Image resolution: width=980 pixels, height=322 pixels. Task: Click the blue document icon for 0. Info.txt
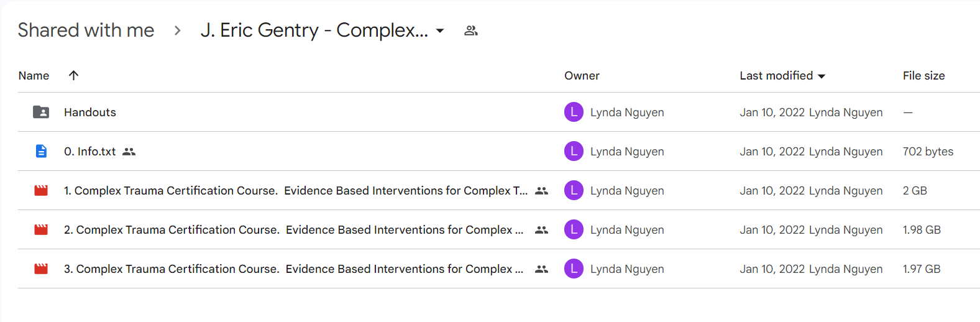(41, 151)
